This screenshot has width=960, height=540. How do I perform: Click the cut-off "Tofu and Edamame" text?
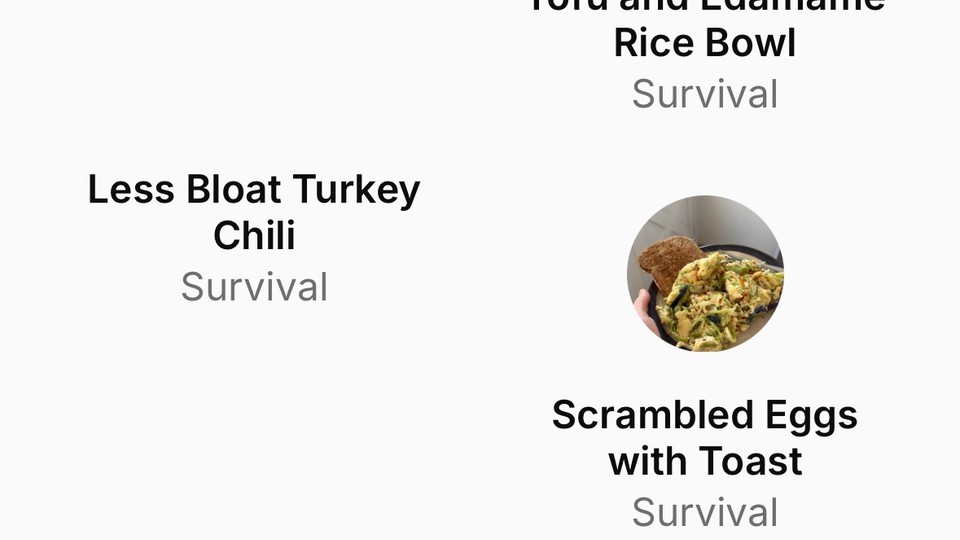pos(705,6)
